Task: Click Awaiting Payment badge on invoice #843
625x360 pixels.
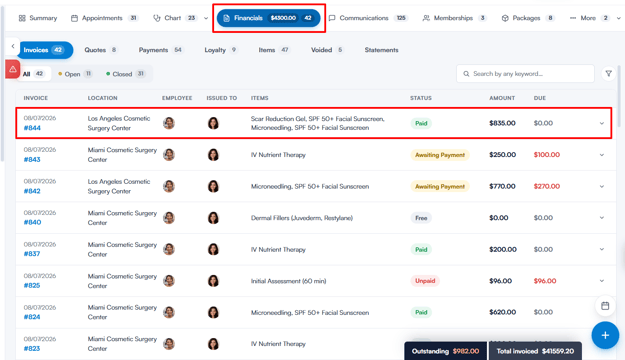Action: [440, 155]
